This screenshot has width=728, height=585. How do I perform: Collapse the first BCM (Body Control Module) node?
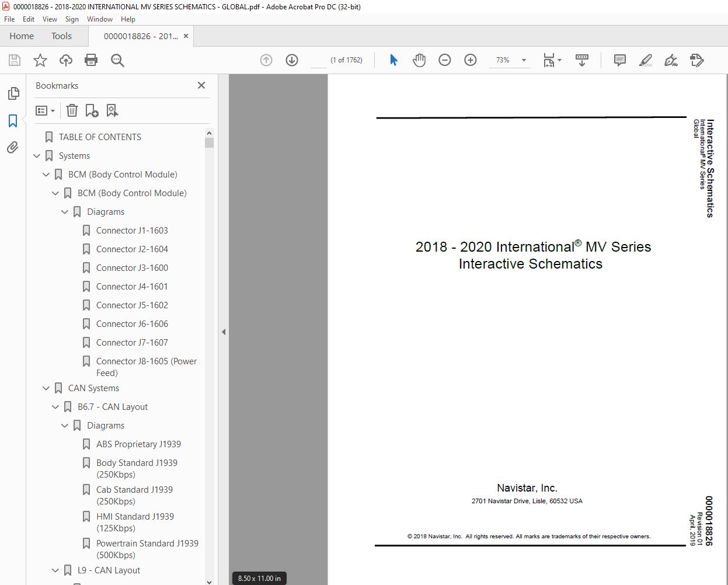click(46, 175)
